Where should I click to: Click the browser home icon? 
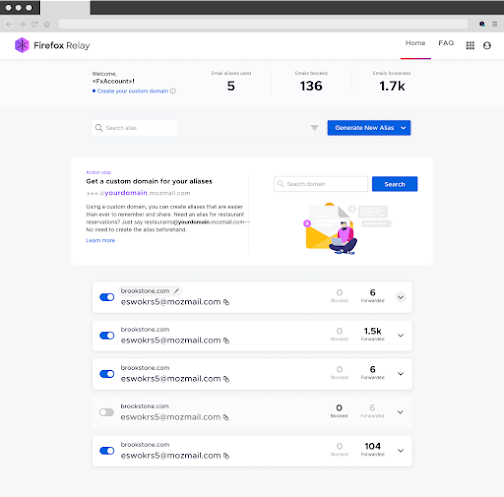(x=47, y=24)
